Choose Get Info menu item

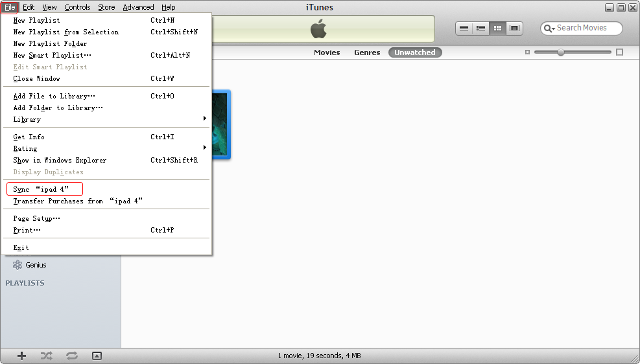tap(106, 137)
